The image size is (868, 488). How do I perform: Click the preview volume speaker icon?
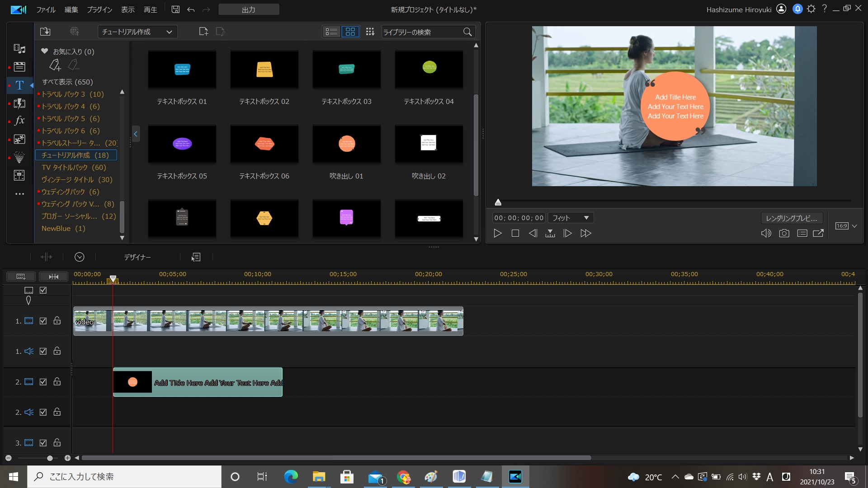coord(766,233)
